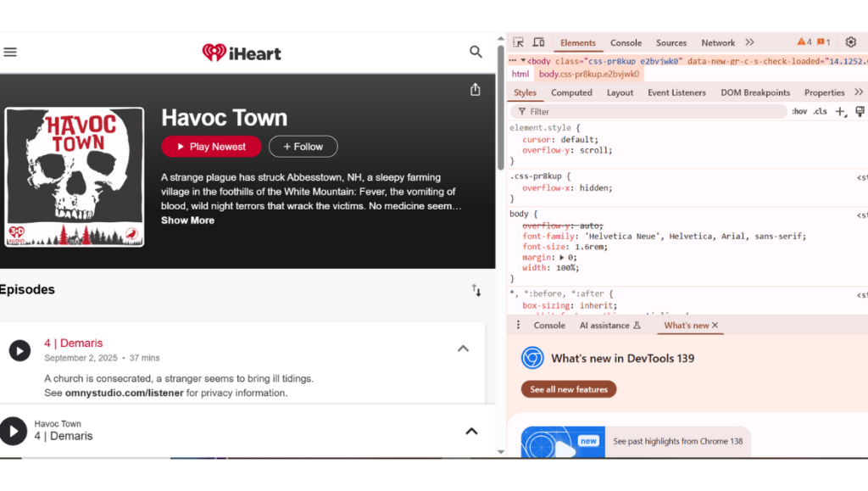Select the What's new drawer tab
Screen dimensions: 868x491
click(686, 326)
